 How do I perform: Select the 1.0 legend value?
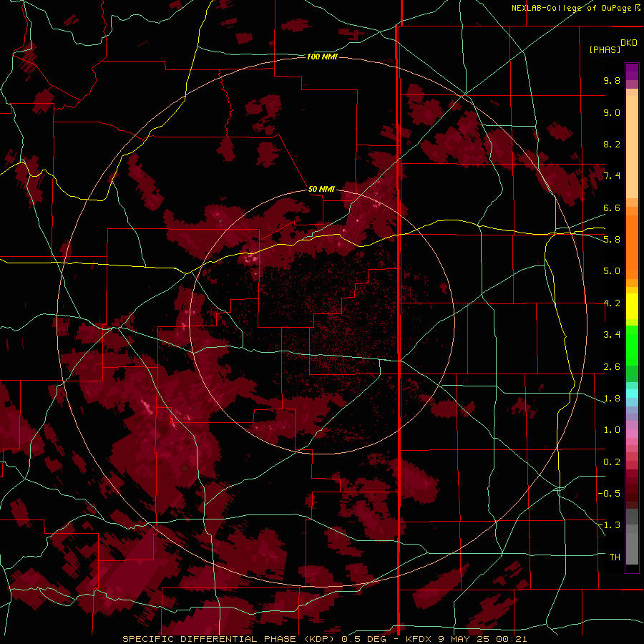click(612, 430)
